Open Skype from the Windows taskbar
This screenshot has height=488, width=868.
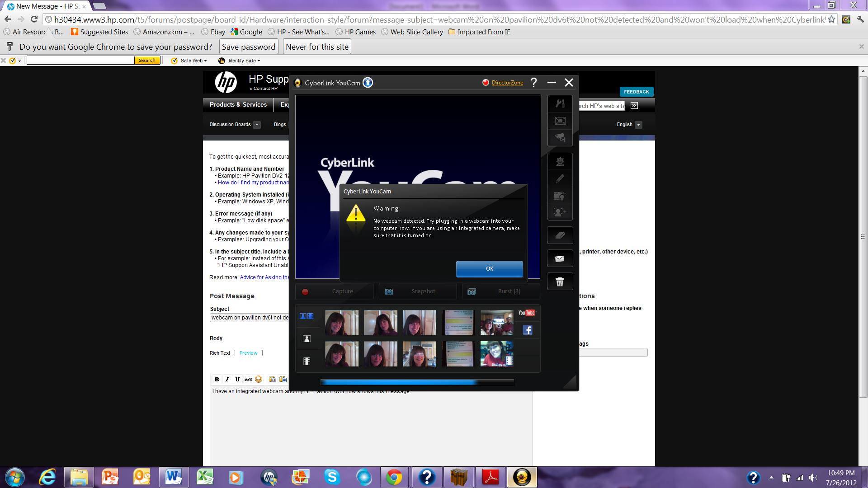pos(332,477)
